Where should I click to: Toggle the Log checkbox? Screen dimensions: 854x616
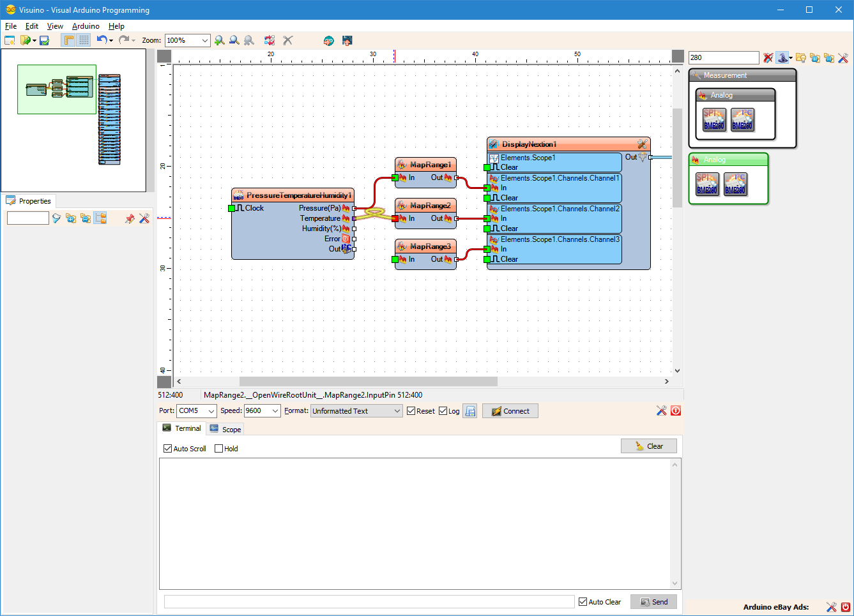click(443, 411)
